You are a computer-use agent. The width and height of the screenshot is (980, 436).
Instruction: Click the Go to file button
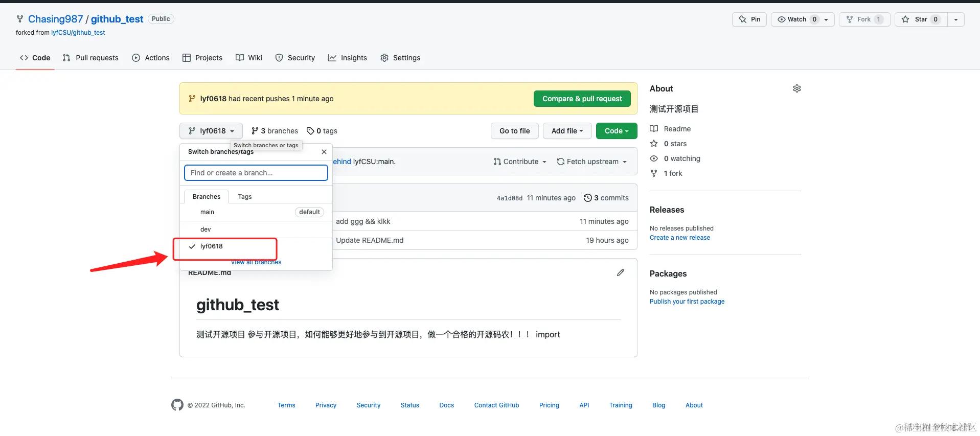pos(515,131)
